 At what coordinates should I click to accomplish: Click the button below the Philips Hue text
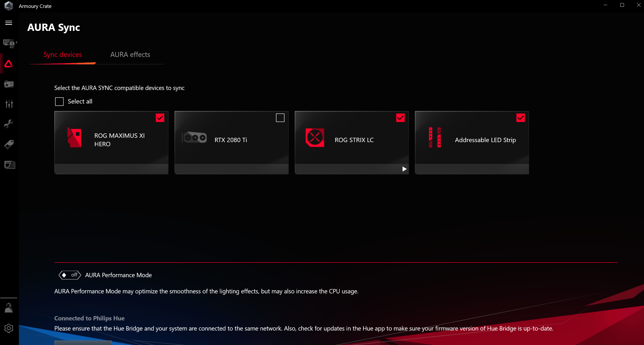(83, 343)
